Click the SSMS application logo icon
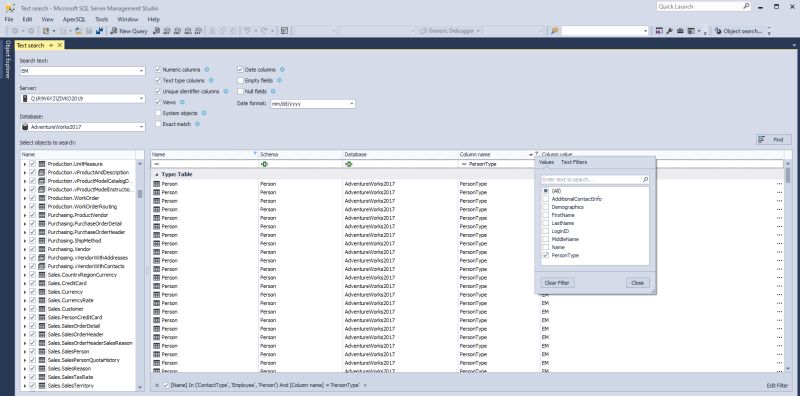 [10, 8]
